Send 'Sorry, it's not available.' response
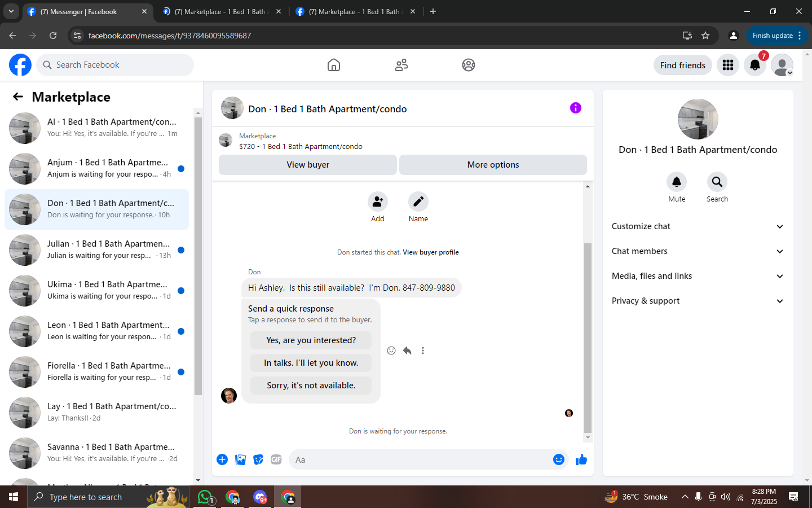The image size is (812, 508). pos(311,386)
